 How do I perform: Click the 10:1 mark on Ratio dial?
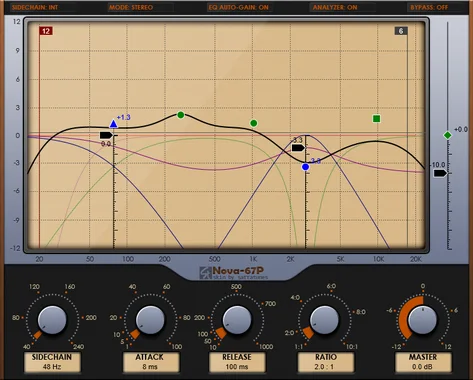351,347
